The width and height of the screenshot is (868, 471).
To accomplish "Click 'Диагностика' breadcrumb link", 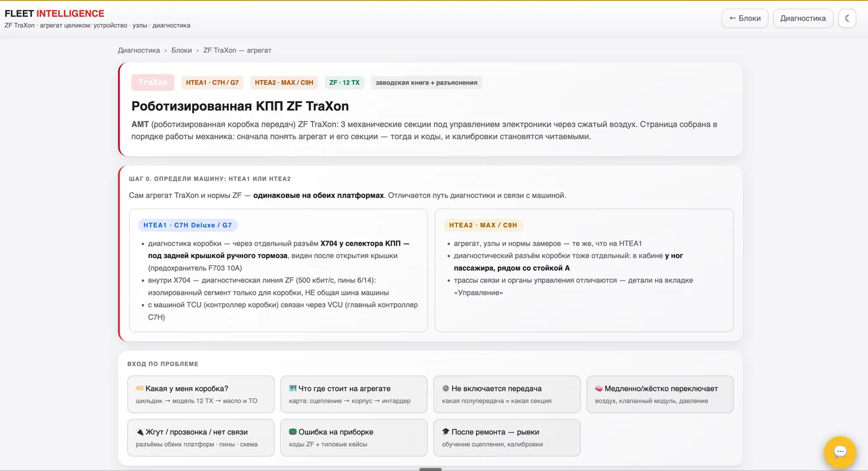I will pyautogui.click(x=139, y=50).
